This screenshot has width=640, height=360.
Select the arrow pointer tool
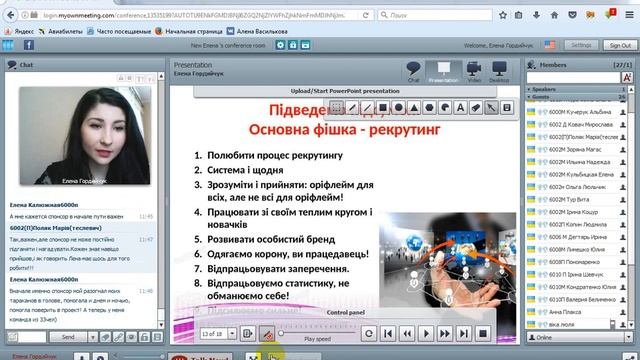tap(491, 108)
